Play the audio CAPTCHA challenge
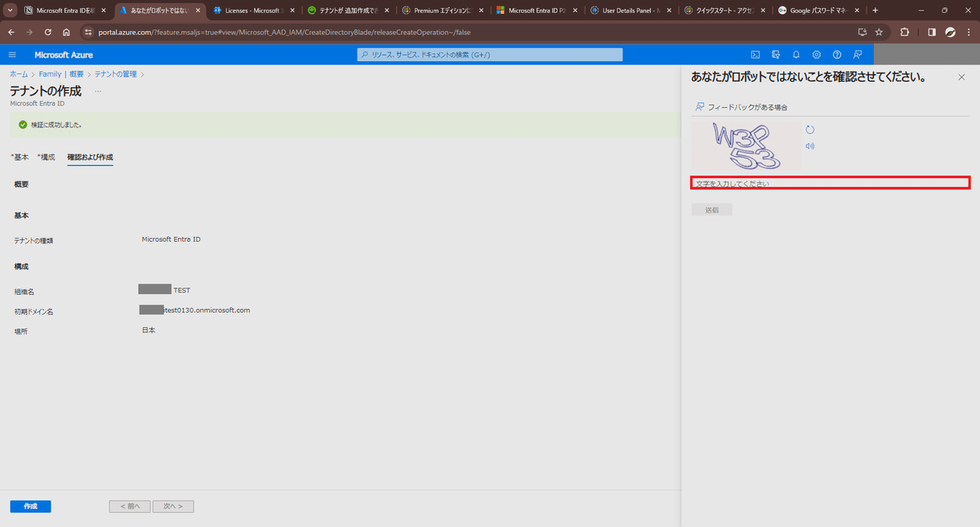The height and width of the screenshot is (527, 980). pyautogui.click(x=810, y=146)
